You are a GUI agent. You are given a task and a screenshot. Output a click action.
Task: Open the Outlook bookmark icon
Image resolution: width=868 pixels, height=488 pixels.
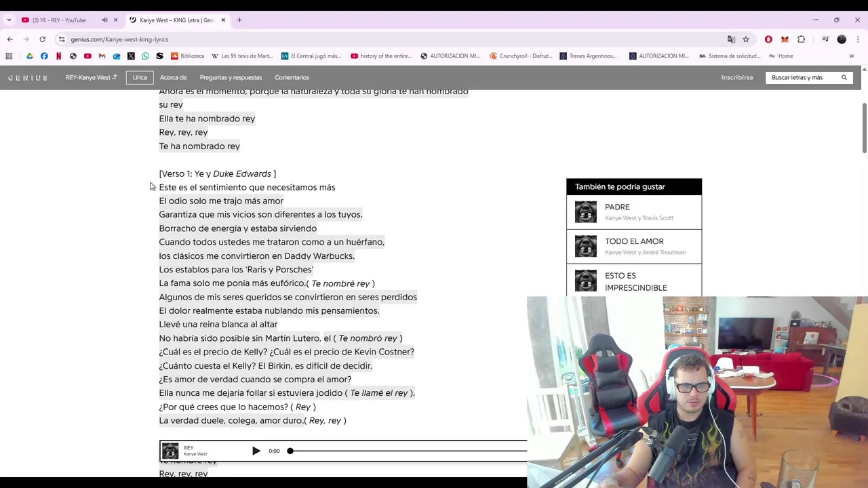pyautogui.click(x=117, y=56)
